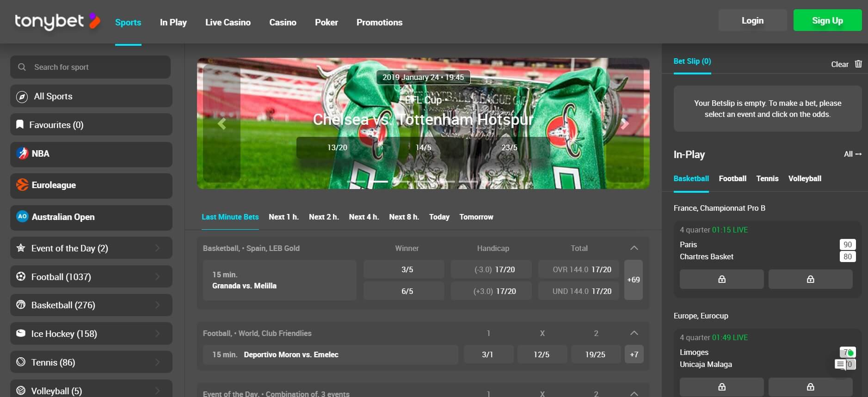Click first locked odds button under Paris match

coord(721,279)
